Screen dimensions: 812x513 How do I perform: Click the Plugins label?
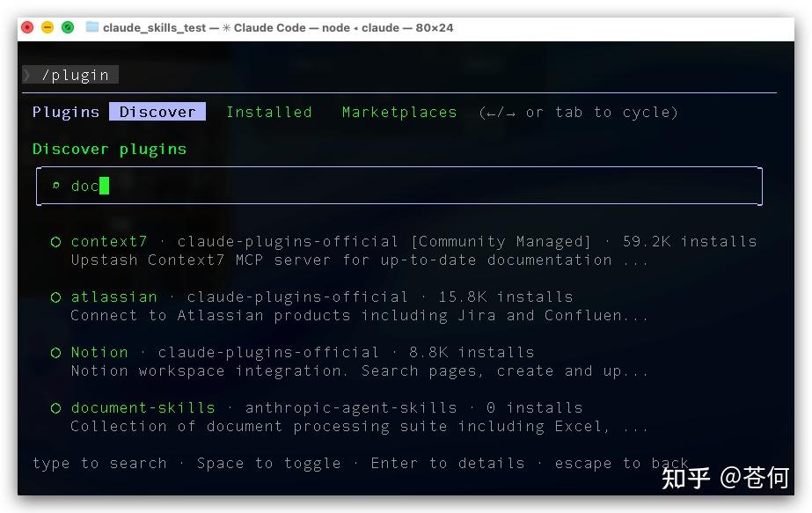tap(66, 112)
